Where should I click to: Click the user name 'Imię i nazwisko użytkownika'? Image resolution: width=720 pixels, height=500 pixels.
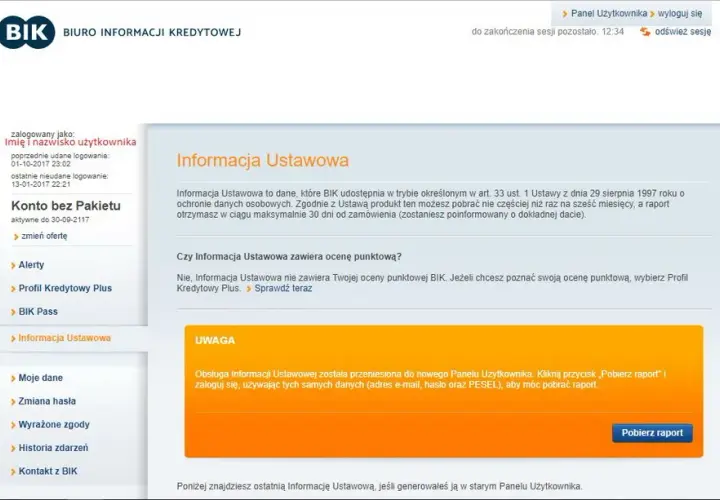[70, 142]
